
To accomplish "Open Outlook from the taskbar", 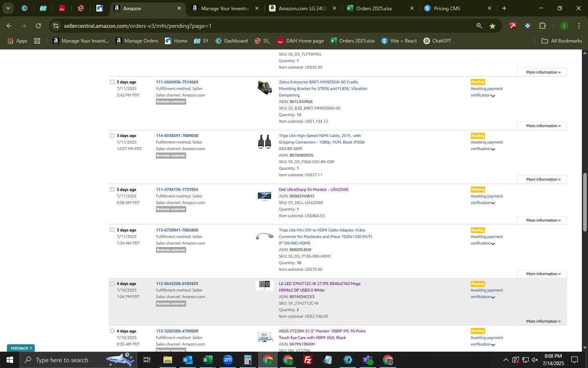I will click(187, 360).
